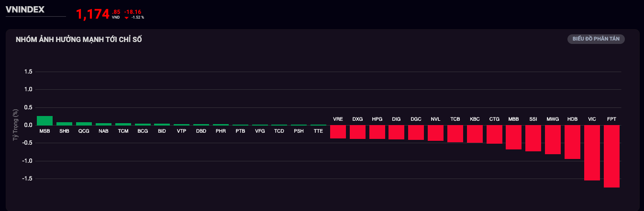The height and width of the screenshot is (211, 644).
Task: Click the VNINDEX title heading
Action: coord(25,9)
